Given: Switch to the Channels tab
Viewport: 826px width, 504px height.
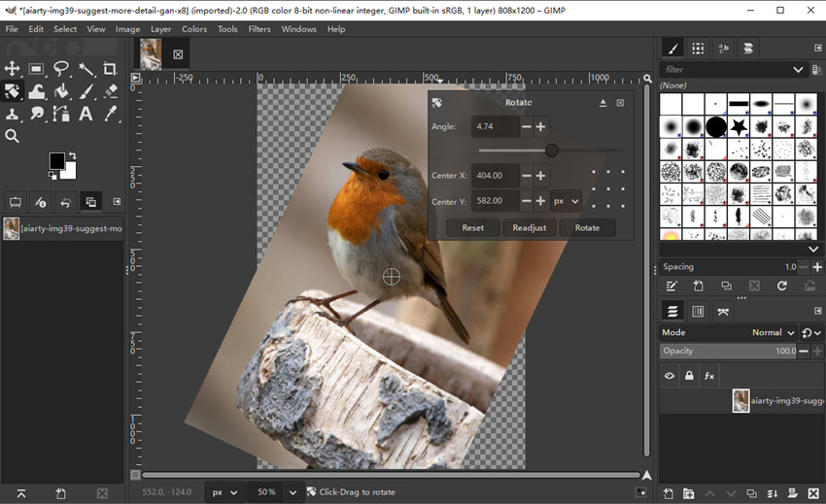Looking at the screenshot, I should (698, 312).
